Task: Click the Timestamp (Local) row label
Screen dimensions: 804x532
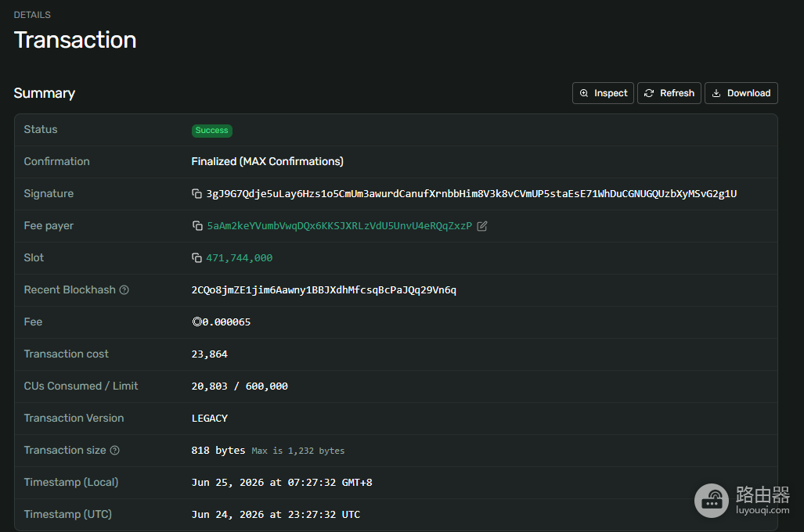Action: (x=71, y=482)
